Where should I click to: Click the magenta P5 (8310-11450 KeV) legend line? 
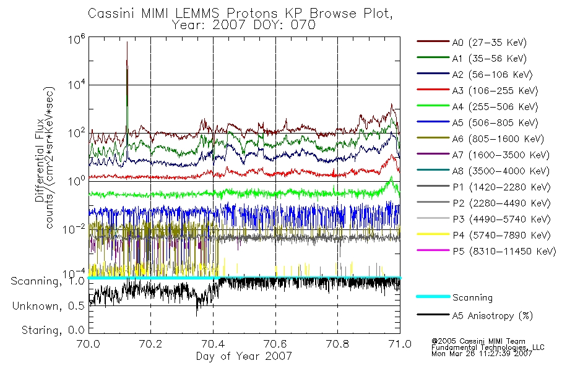433,250
